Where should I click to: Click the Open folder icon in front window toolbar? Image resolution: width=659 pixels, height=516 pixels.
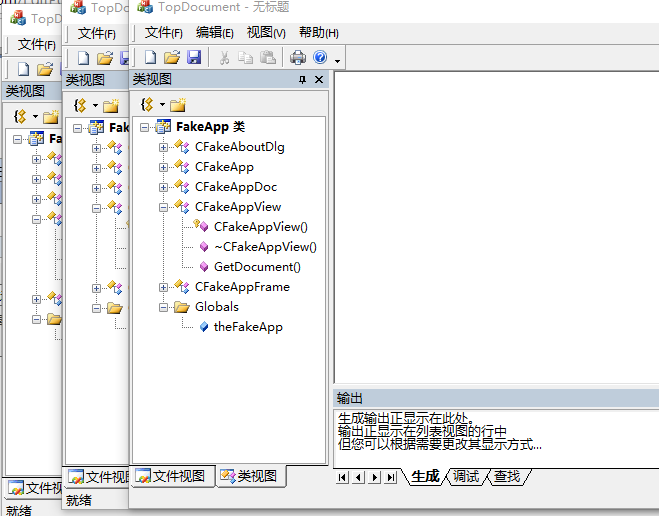click(x=172, y=57)
